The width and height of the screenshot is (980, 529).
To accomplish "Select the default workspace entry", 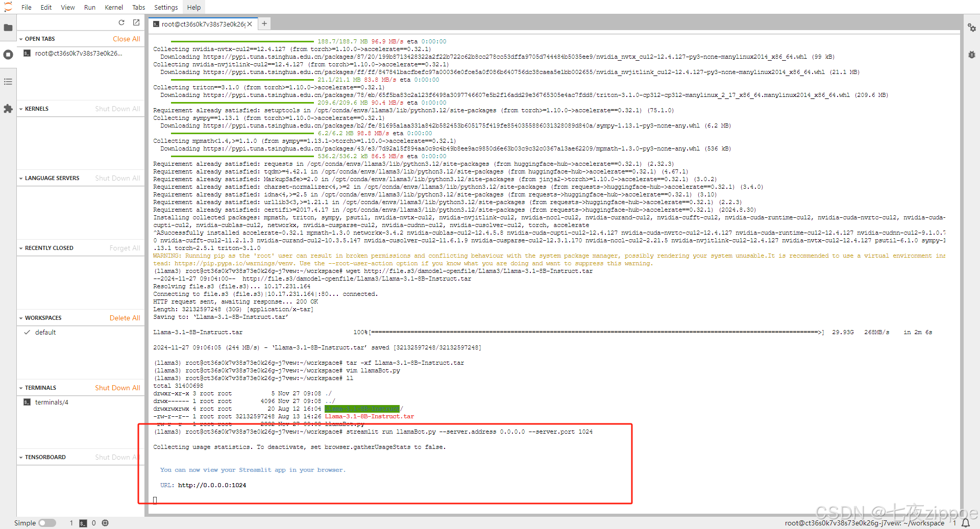I will click(81, 332).
